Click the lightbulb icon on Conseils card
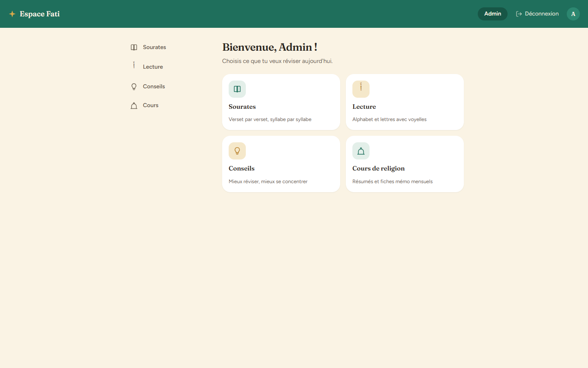The width and height of the screenshot is (588, 368). [x=237, y=151]
